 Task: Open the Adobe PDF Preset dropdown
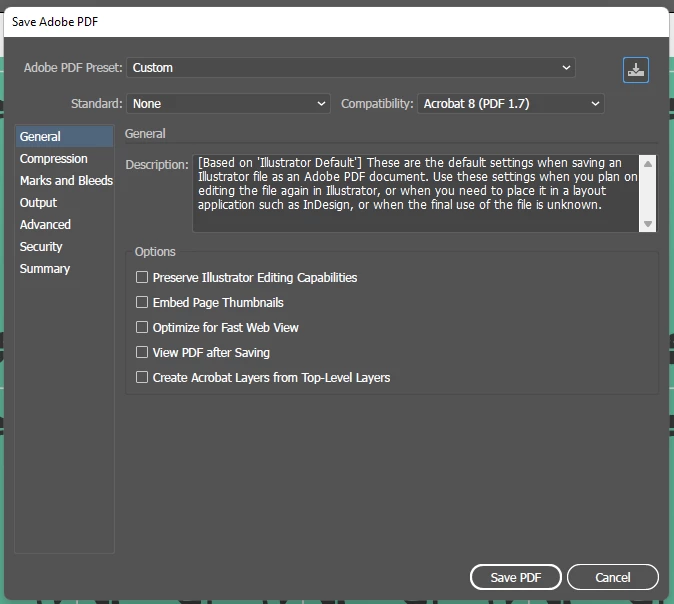[351, 68]
